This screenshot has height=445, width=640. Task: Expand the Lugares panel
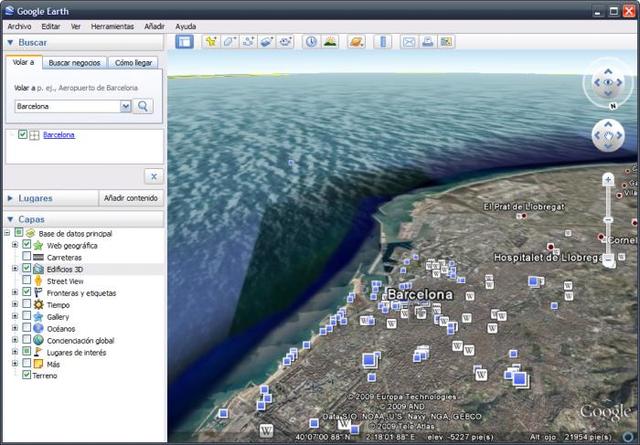(10, 198)
